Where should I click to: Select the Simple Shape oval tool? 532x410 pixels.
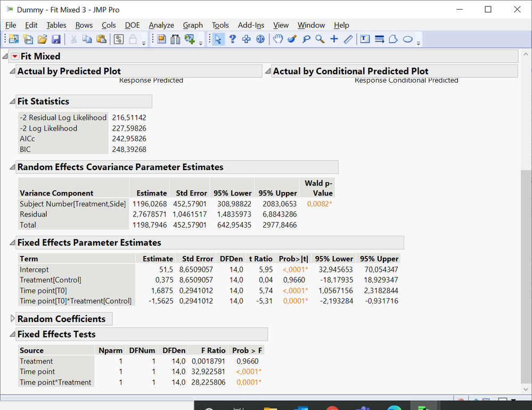(407, 39)
